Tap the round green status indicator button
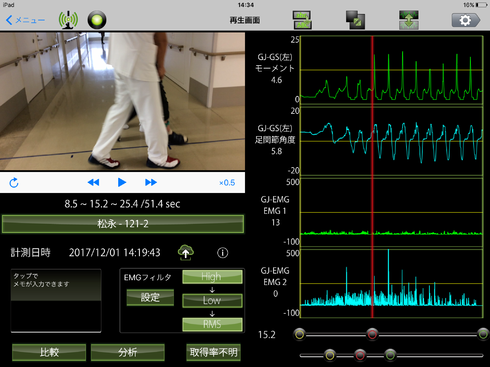Image resolution: width=490 pixels, height=367 pixels. (x=97, y=20)
